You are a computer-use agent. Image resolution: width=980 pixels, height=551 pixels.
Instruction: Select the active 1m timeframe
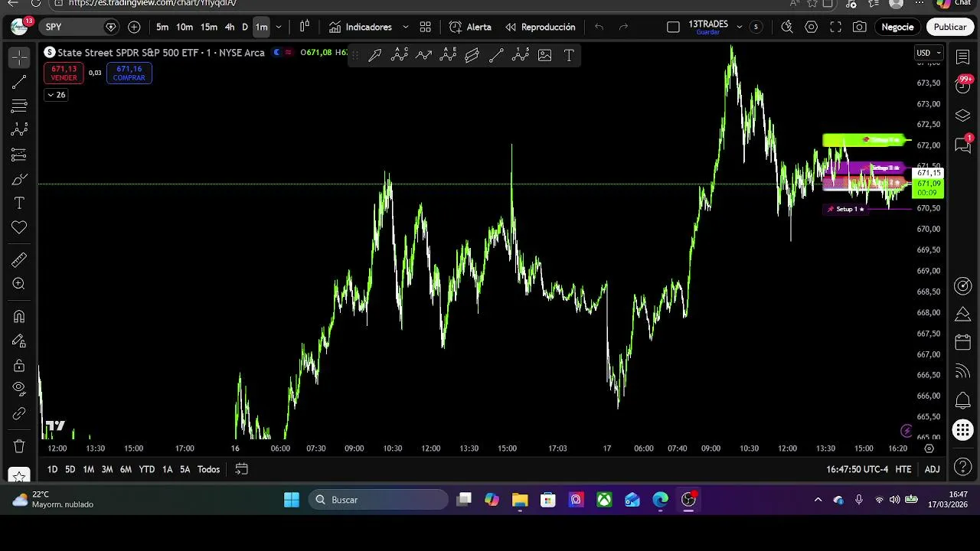(x=261, y=27)
